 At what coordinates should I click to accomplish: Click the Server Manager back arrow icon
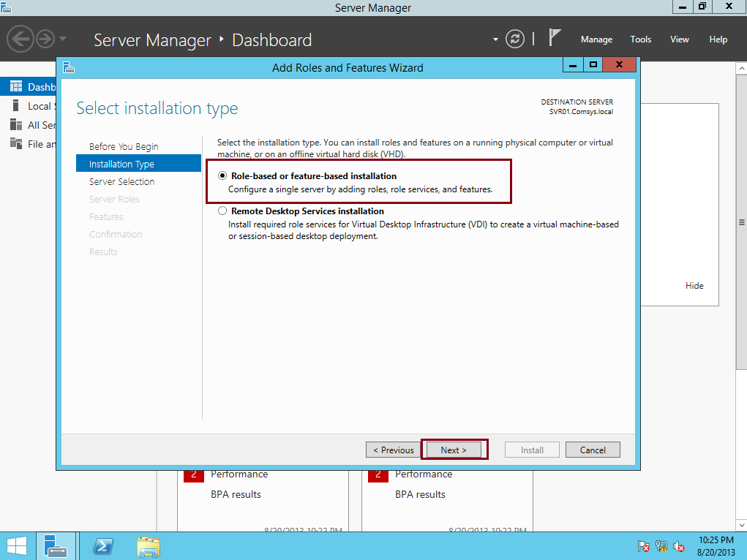tap(20, 38)
